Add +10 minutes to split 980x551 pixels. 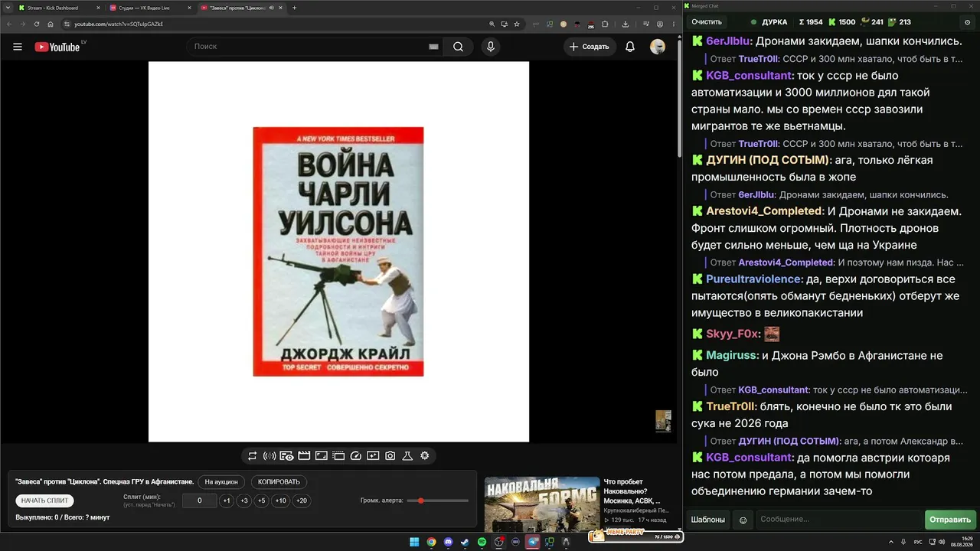click(x=281, y=500)
